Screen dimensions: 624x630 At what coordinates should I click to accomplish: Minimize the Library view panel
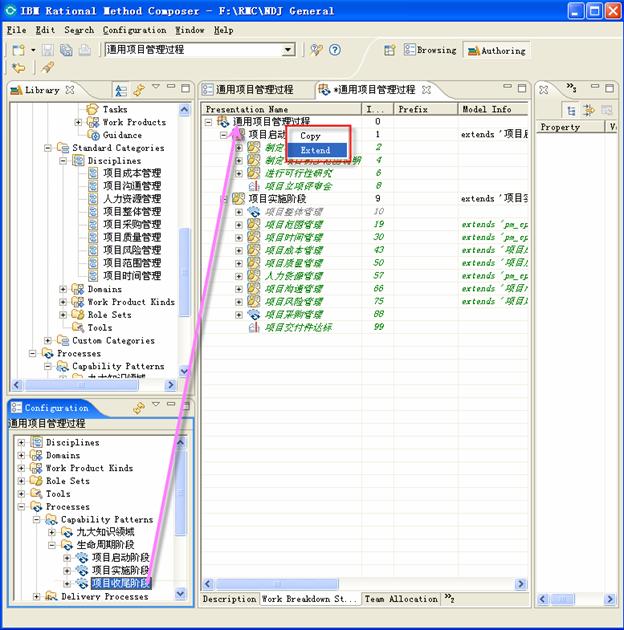coord(171,86)
